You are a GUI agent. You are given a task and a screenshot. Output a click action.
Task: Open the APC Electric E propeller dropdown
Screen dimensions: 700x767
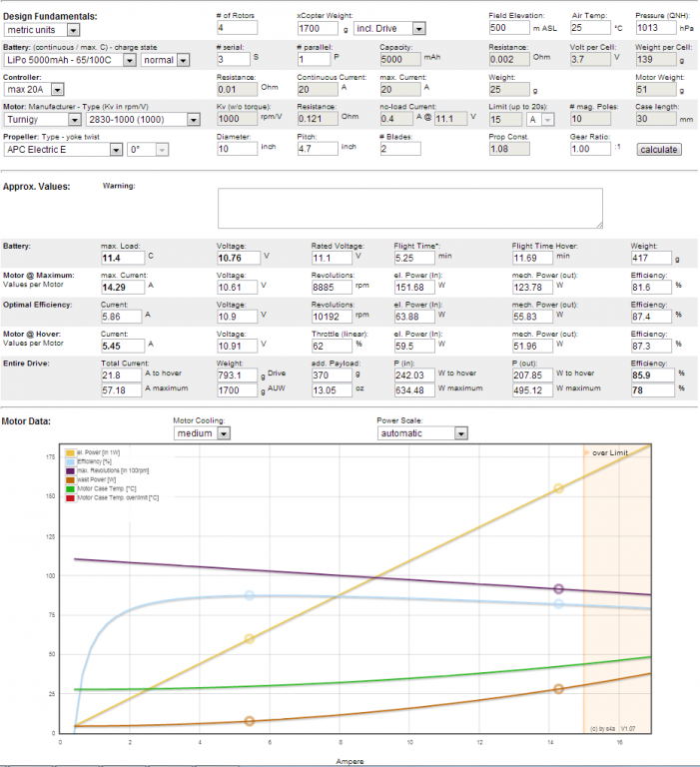click(63, 150)
